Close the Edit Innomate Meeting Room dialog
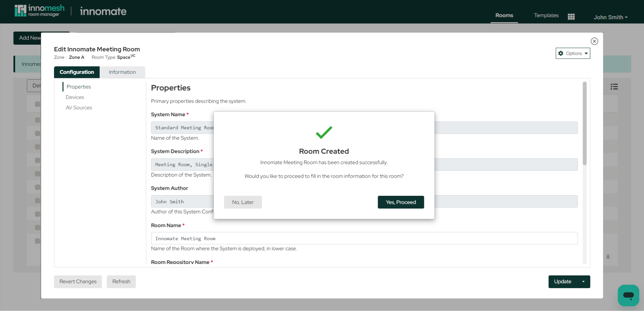 (594, 41)
